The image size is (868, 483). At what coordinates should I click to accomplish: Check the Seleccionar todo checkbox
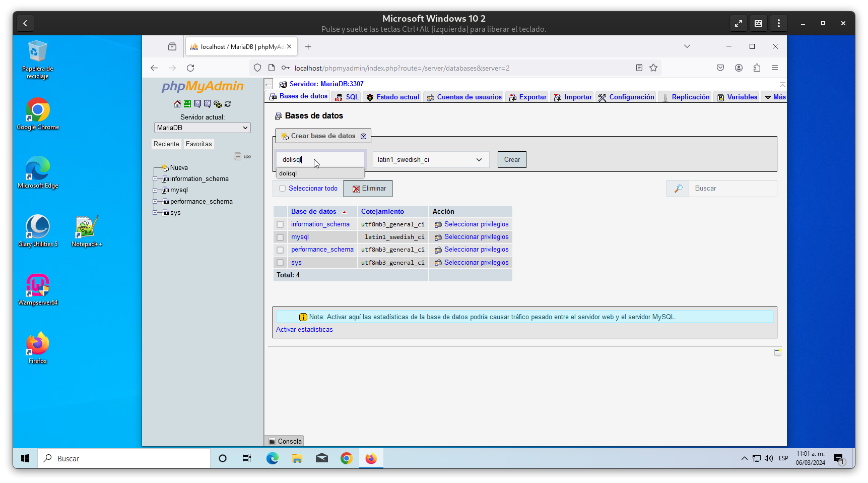tap(283, 189)
